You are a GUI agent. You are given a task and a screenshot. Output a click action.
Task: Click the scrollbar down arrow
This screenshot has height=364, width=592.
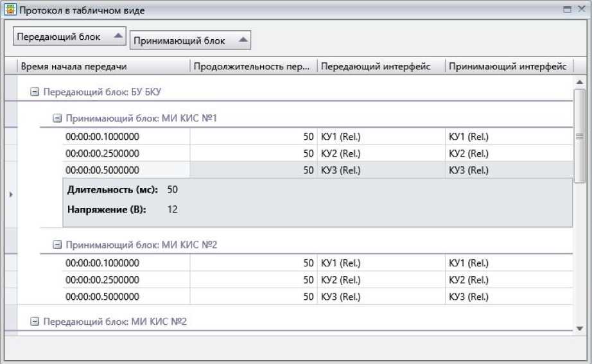point(580,329)
